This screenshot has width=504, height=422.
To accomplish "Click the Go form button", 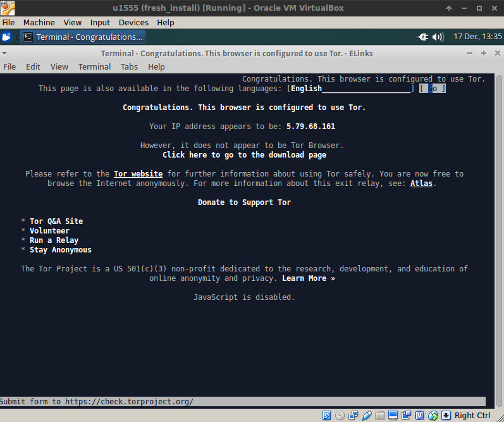I will coord(433,89).
